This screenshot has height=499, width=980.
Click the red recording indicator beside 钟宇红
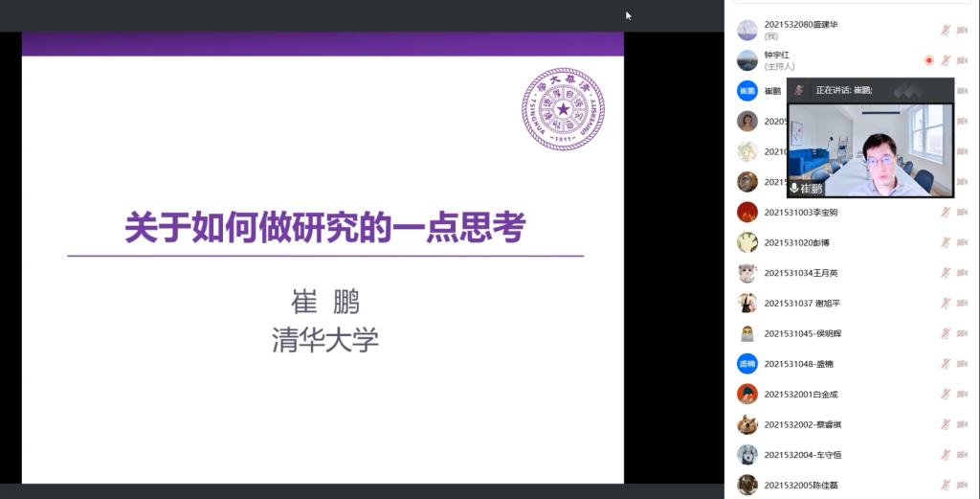(x=928, y=60)
